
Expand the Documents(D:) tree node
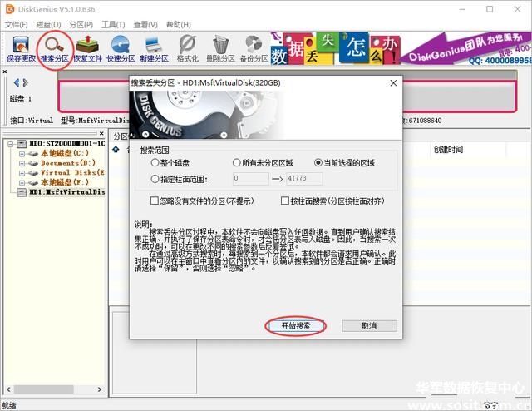click(22, 163)
